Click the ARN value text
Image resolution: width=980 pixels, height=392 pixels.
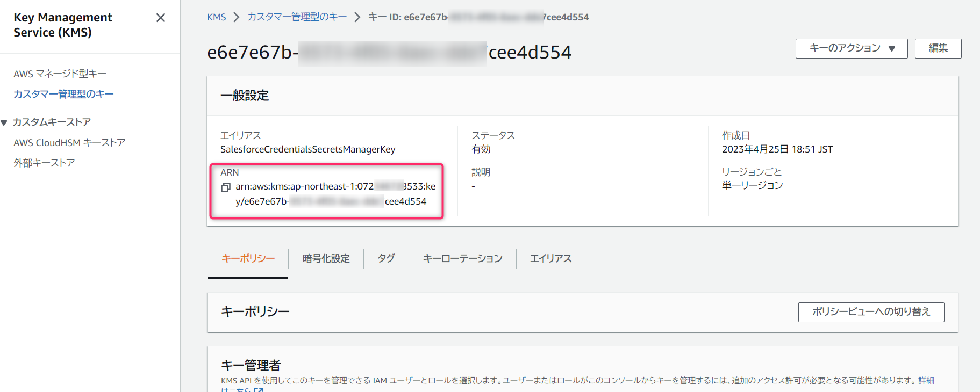[x=335, y=194]
